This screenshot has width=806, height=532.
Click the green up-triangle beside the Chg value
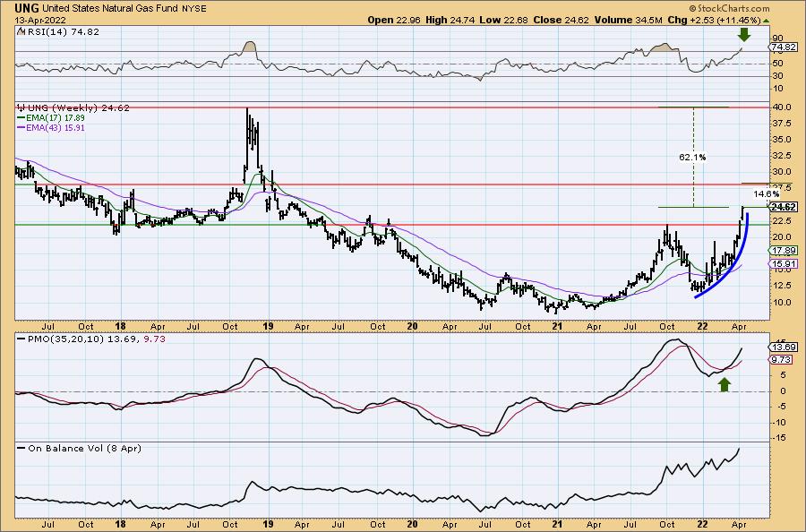point(766,21)
